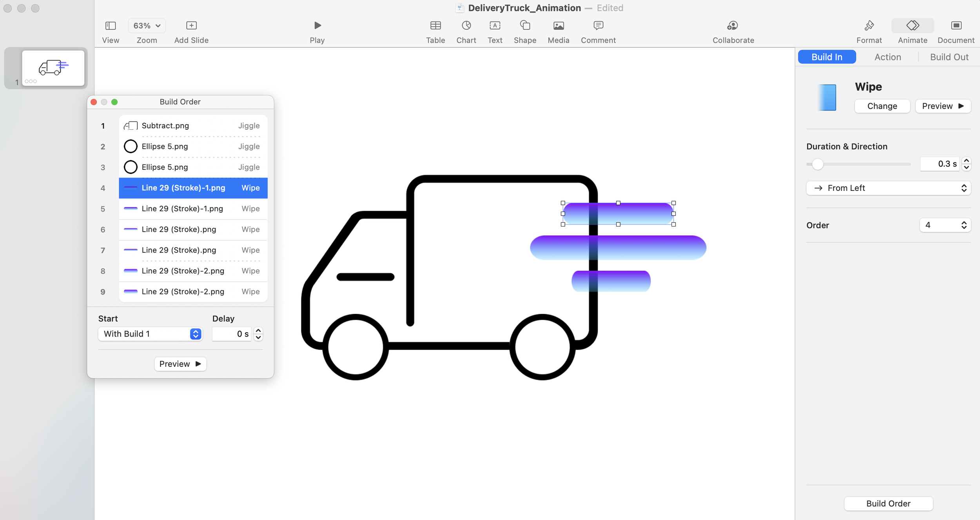Select build 7 Line 29 (Stroke).png
This screenshot has height=520, width=980.
193,250
